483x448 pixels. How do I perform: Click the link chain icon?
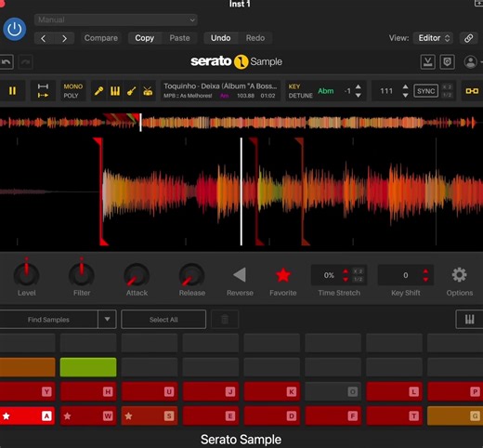(x=468, y=38)
